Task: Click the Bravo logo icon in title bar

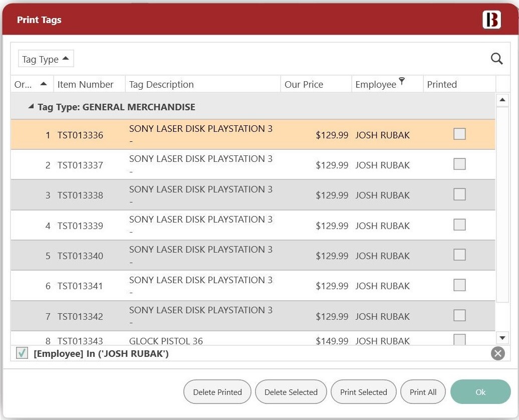Action: 491,20
